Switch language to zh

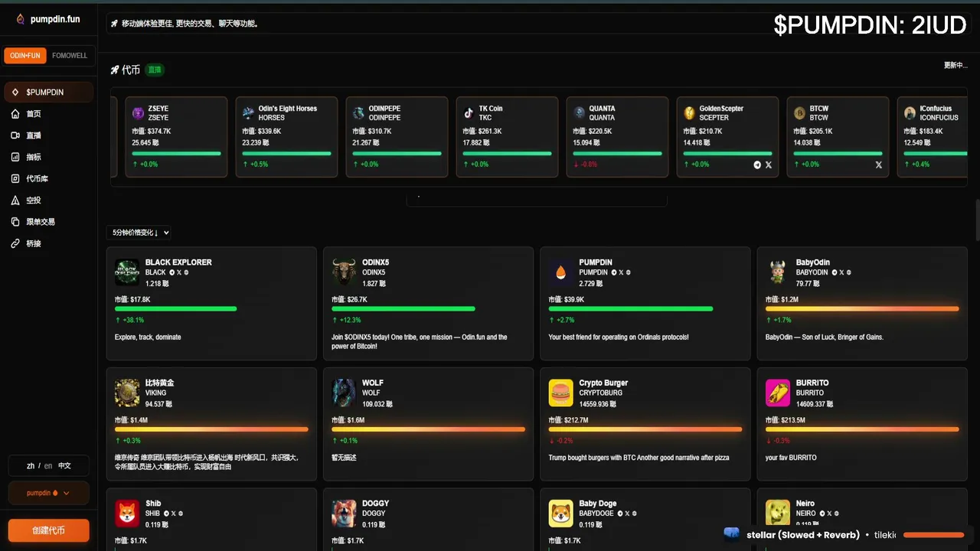(31, 465)
